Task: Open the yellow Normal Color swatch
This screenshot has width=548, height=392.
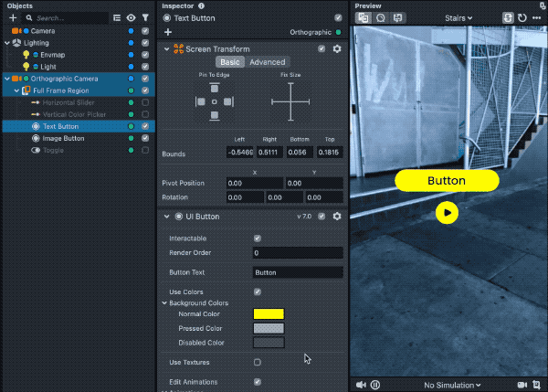Action: click(x=268, y=313)
